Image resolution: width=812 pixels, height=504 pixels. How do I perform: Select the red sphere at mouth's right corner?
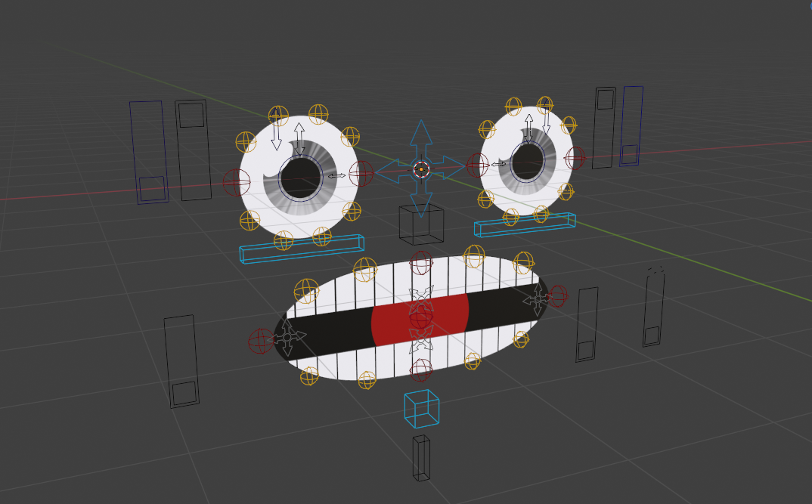pos(558,296)
